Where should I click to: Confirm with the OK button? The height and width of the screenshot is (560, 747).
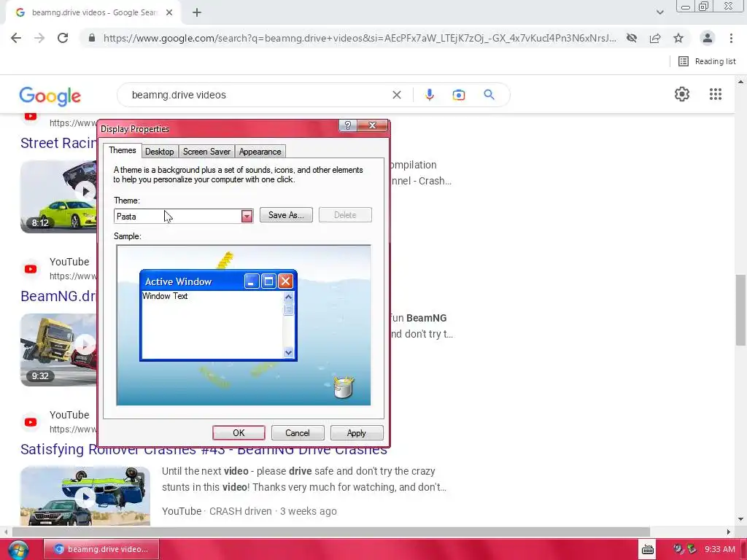pyautogui.click(x=239, y=433)
